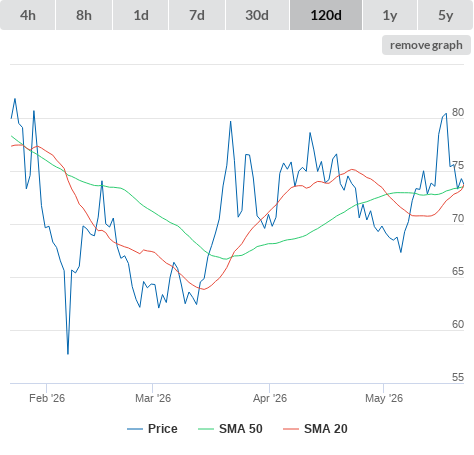Click the blue Price legend line marker
The image size is (474, 455).
(x=135, y=429)
